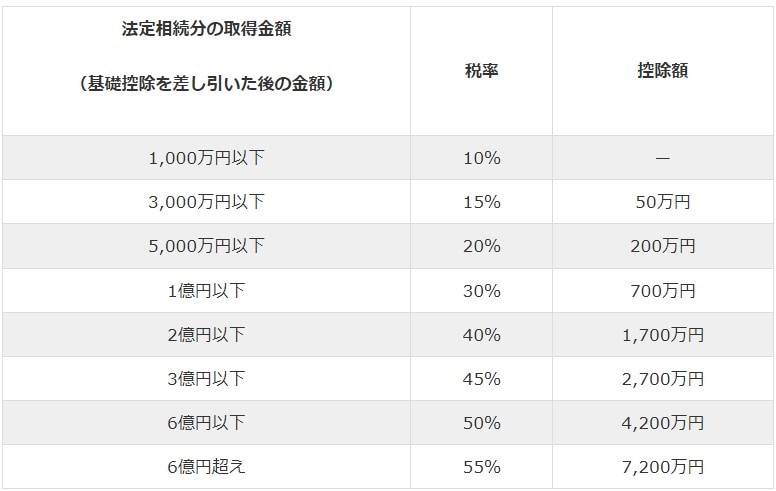Screen dimensions: 776x491
Task: Select the 30% tax rate cell
Action: [x=482, y=291]
